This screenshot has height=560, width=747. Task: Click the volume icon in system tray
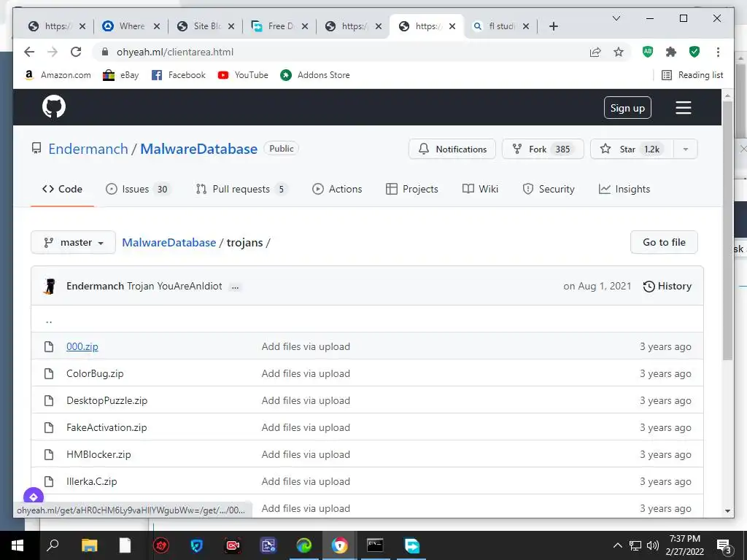coord(653,545)
